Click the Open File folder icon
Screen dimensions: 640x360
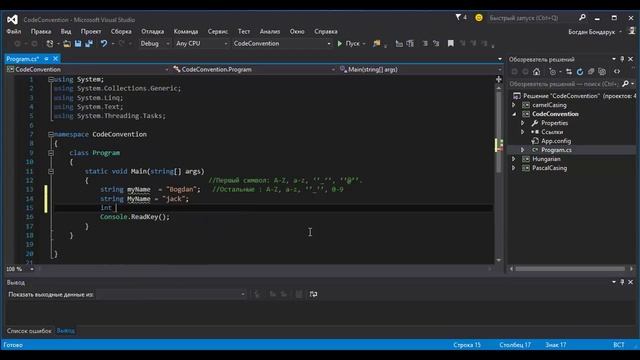tap(67, 43)
